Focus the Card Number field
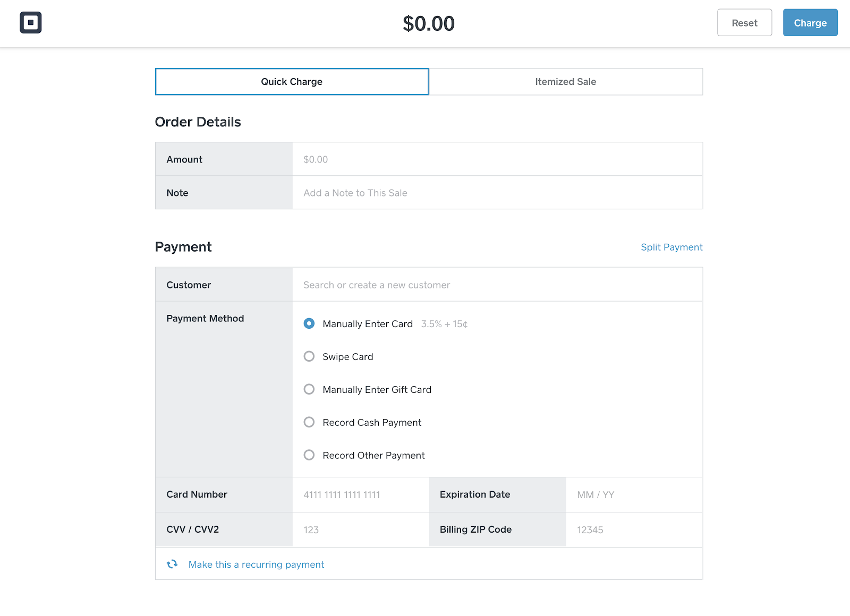Screen dimensions: 850x616 [360, 494]
